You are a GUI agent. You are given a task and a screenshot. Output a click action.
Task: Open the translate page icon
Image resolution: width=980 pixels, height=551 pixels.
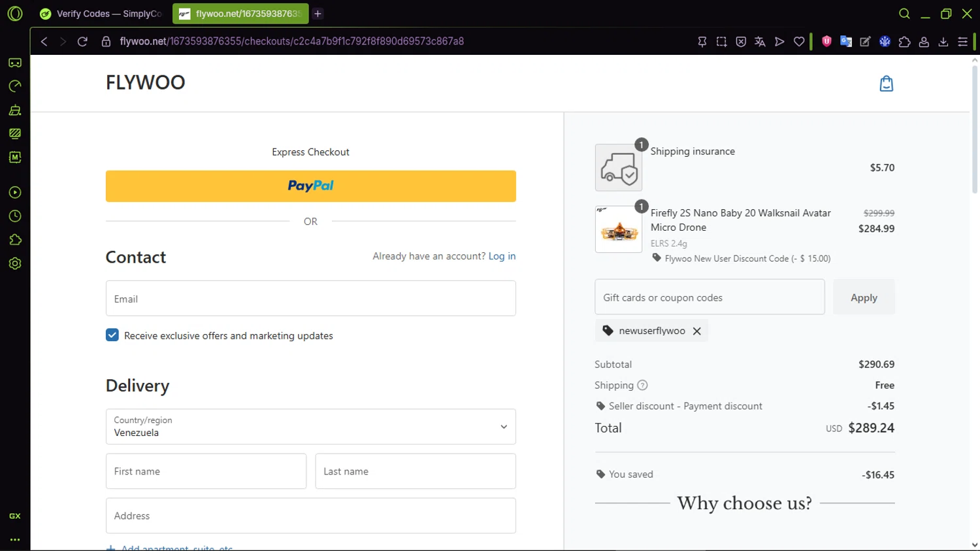(760, 41)
